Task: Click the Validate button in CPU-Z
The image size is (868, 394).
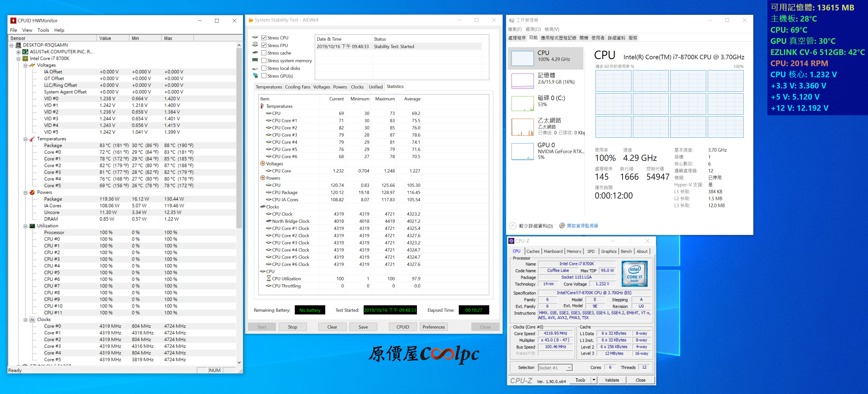Action: point(612,380)
